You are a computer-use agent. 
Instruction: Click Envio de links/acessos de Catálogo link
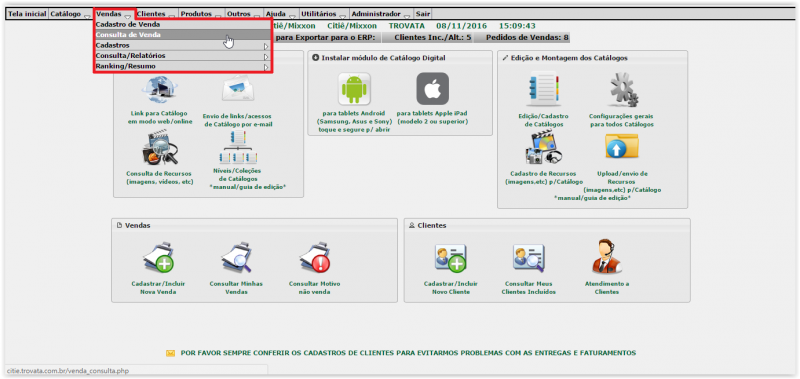238,120
